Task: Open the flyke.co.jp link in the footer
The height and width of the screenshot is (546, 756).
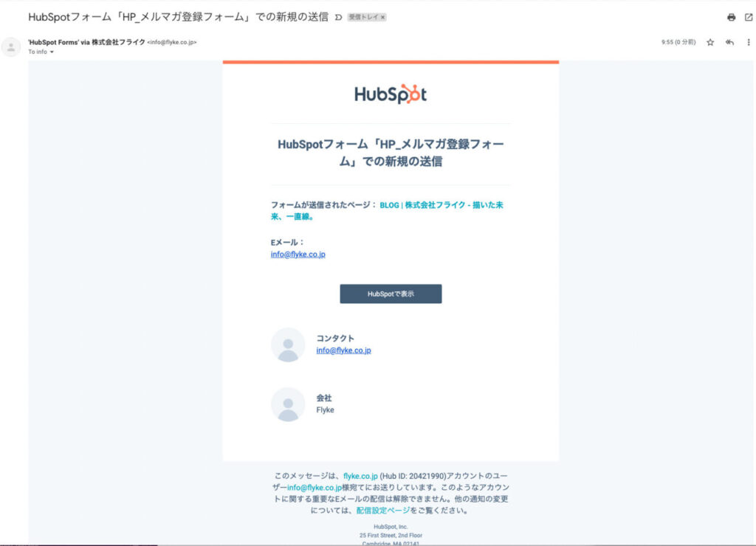Action: 360,476
